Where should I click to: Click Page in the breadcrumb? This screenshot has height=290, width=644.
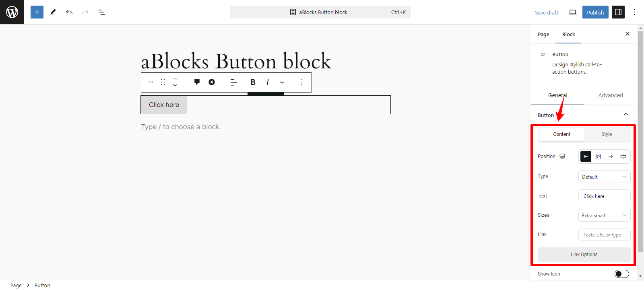(x=16, y=285)
